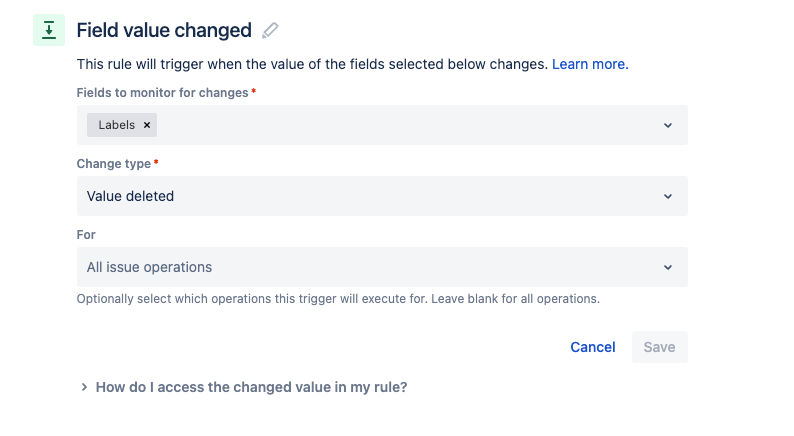
Task: Click the chevron arrow on Change type dropdown
Action: point(668,196)
